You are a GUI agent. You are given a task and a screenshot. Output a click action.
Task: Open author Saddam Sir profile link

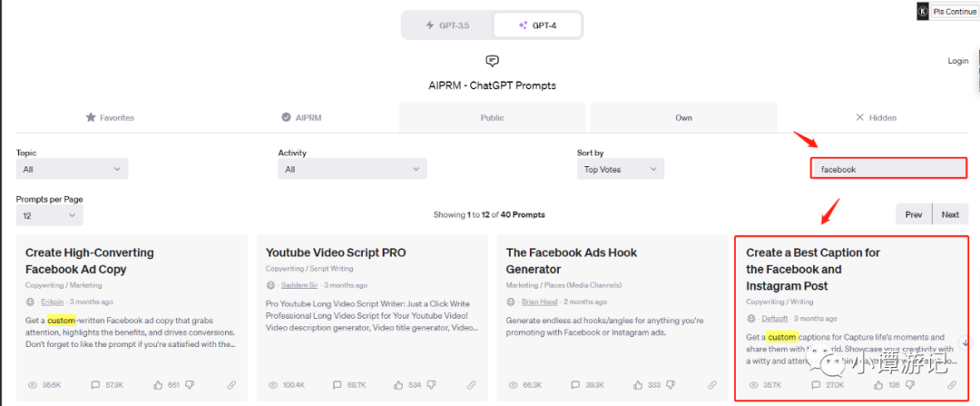[299, 285]
